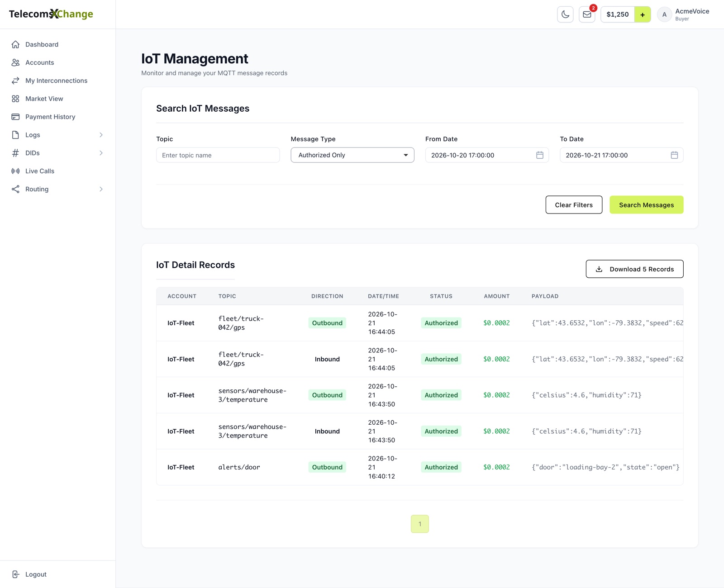Click the 16:40:12 date/time cell
The height and width of the screenshot is (588, 724).
[x=382, y=467]
